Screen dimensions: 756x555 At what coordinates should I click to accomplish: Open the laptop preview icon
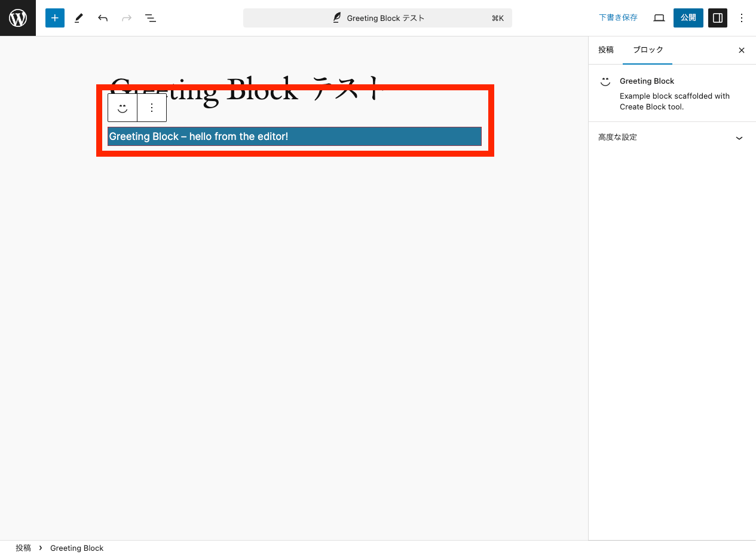pos(659,18)
